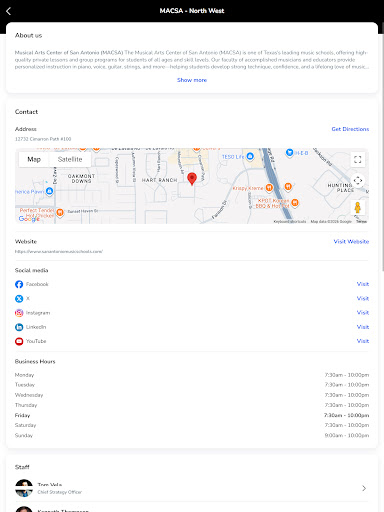
Task: Click the Sunday hours 9:00am - 10:00pm
Action: tap(347, 435)
